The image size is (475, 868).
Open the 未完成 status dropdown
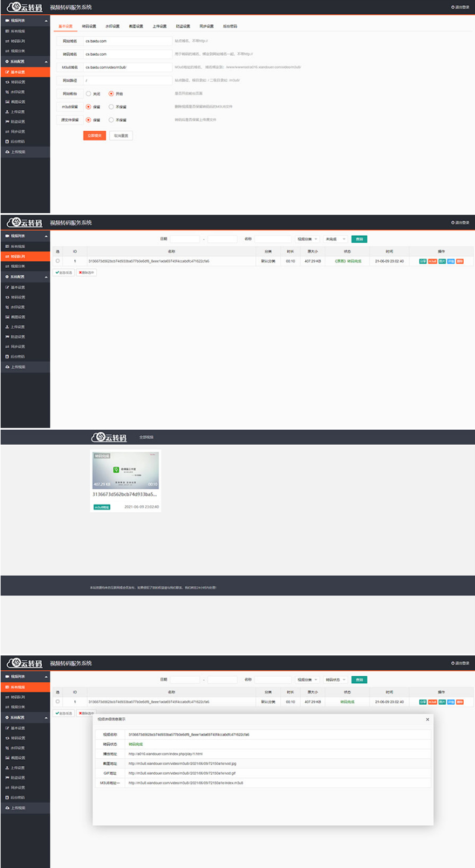pyautogui.click(x=335, y=239)
